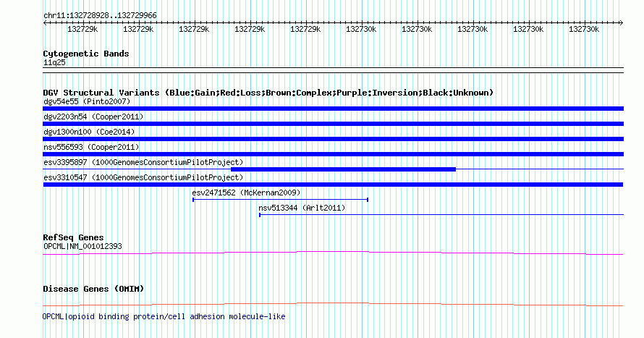Click the left end cap of nsv513344
This screenshot has height=338, width=644.
[x=260, y=215]
